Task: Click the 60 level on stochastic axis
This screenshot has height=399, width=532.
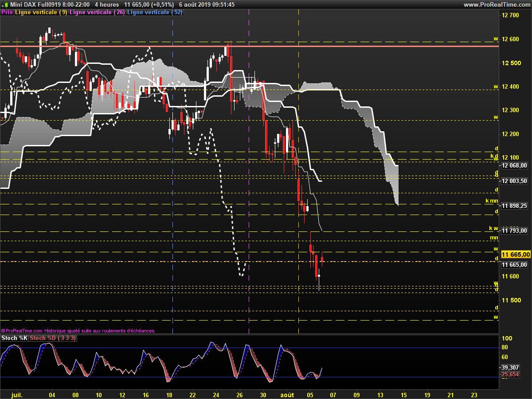Action: pos(505,357)
